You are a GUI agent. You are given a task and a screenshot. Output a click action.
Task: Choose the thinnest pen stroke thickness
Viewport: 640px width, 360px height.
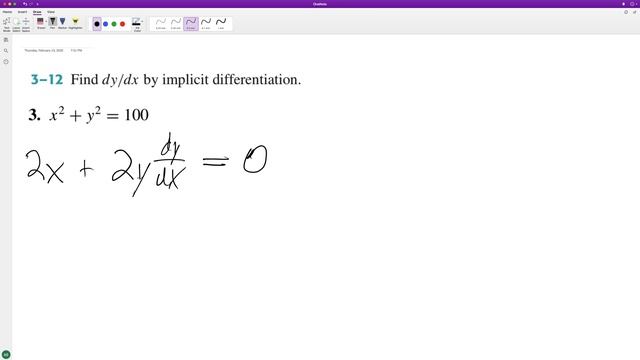point(161,24)
